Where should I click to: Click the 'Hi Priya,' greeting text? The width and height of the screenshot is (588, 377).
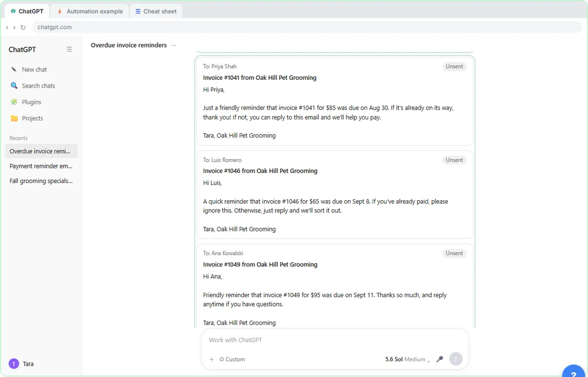pos(214,90)
